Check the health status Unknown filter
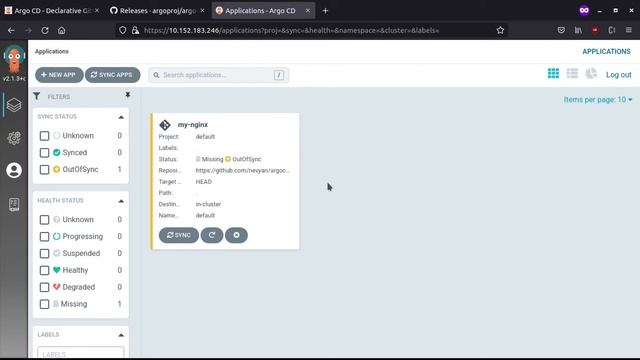 point(44,220)
